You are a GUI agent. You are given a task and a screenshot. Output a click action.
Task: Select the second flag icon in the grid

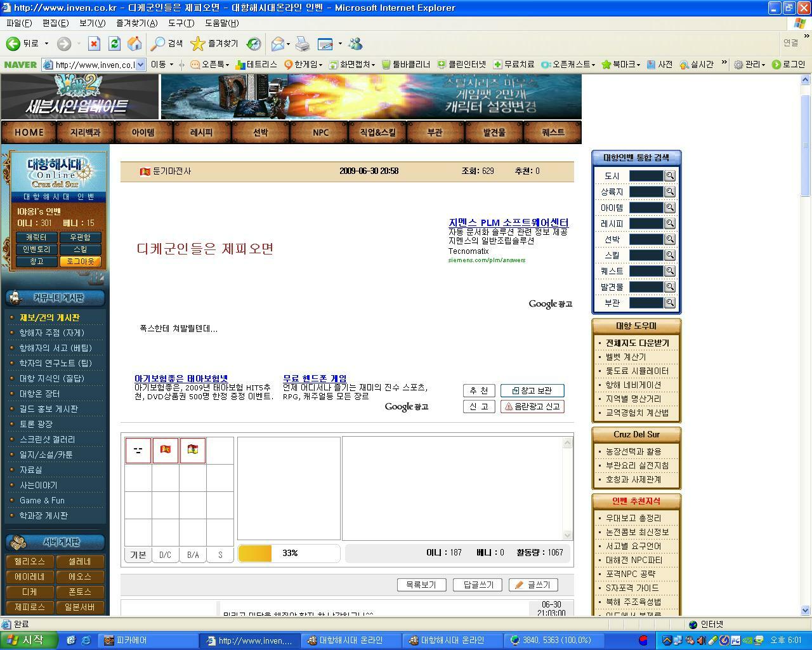coord(165,450)
